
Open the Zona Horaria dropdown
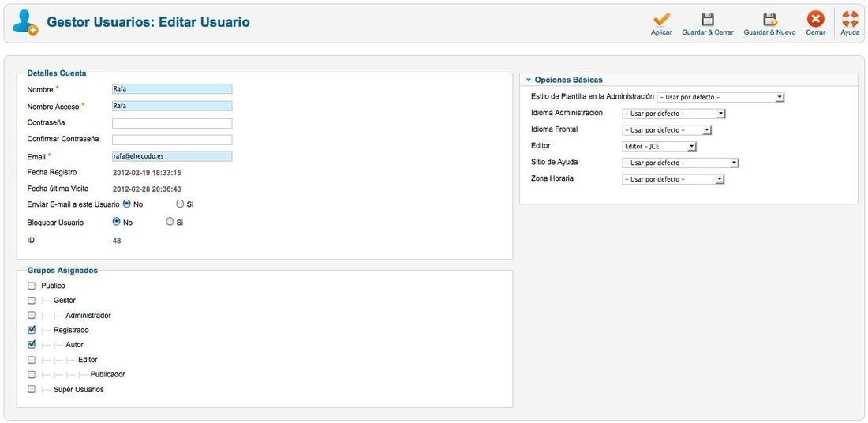click(x=673, y=179)
